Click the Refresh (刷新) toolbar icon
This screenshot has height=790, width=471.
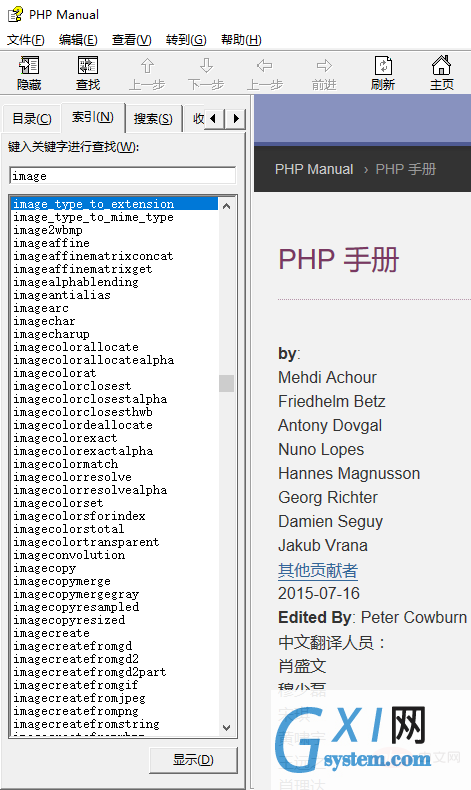pos(383,65)
